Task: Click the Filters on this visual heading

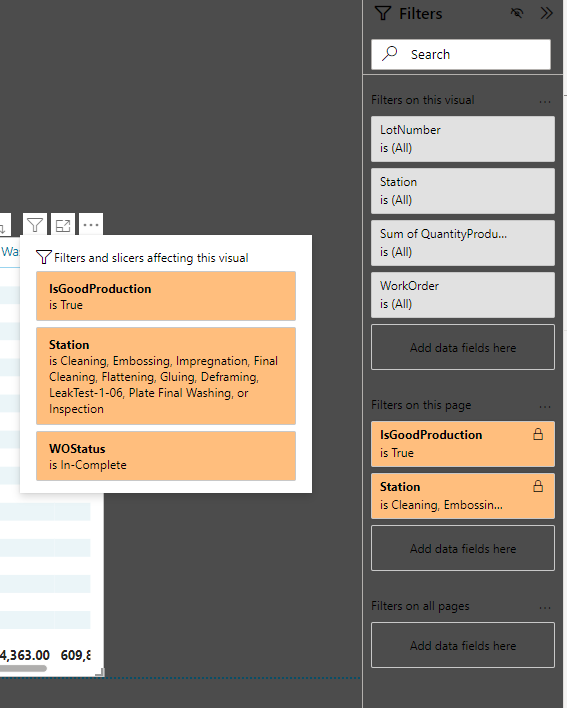Action: [x=423, y=100]
